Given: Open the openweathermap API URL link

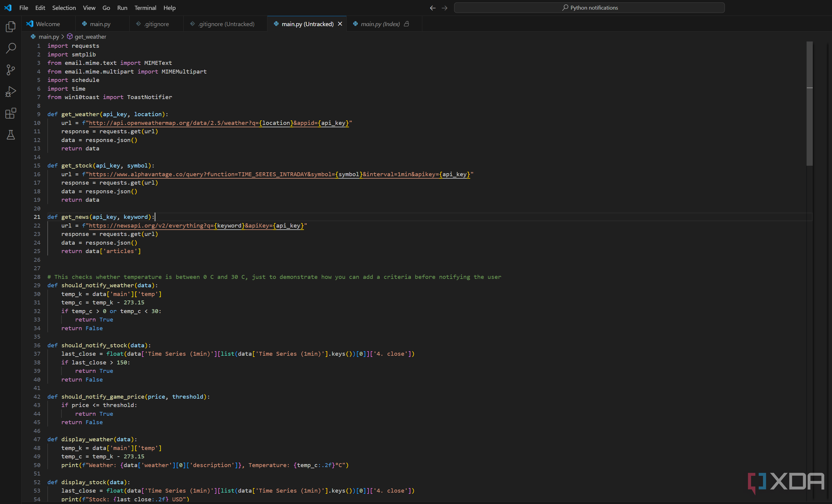Looking at the screenshot, I should (219, 123).
